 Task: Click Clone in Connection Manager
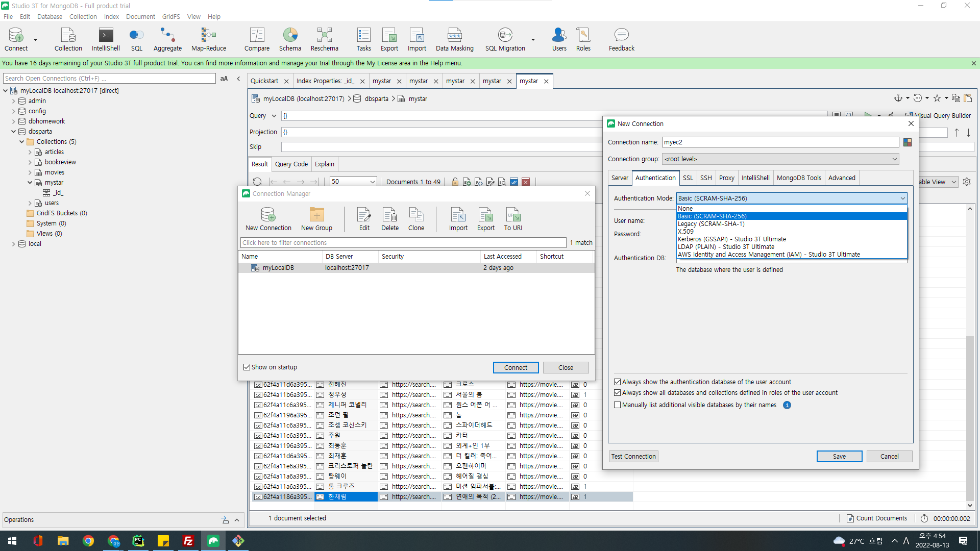tap(416, 219)
